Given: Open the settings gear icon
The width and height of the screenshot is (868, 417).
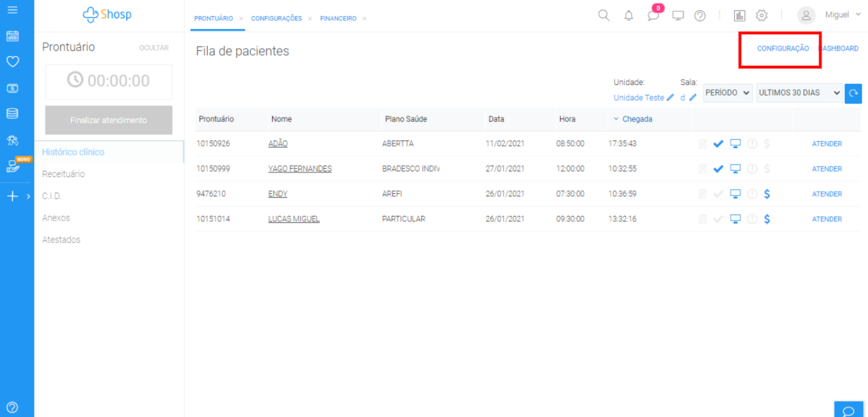Looking at the screenshot, I should [x=762, y=16].
